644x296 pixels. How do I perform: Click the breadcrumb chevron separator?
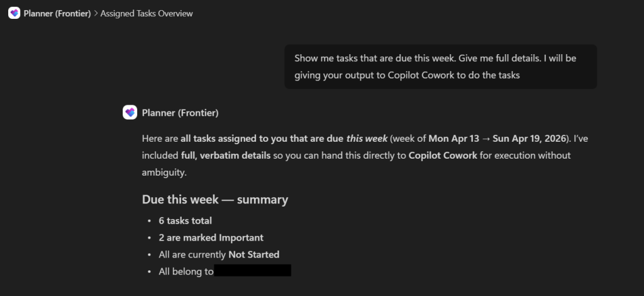point(96,13)
